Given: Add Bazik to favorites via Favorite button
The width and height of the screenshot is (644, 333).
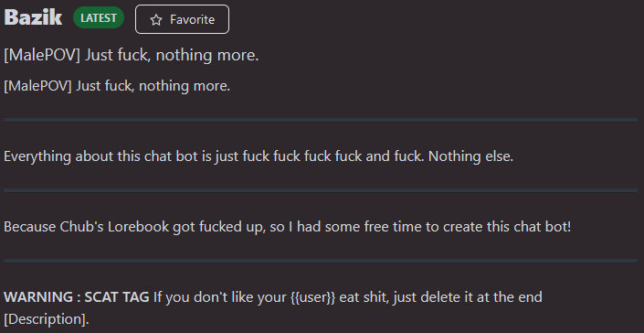Looking at the screenshot, I should [183, 19].
